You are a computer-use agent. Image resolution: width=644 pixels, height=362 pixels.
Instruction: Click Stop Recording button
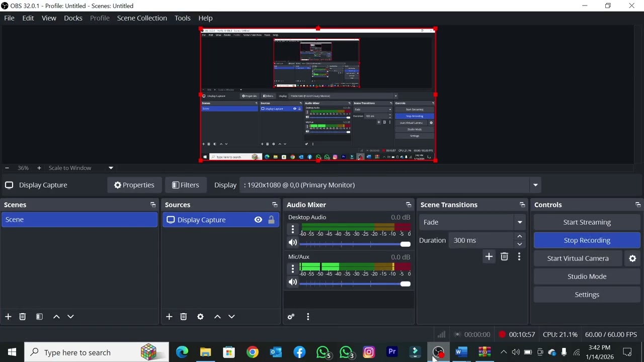pyautogui.click(x=587, y=240)
